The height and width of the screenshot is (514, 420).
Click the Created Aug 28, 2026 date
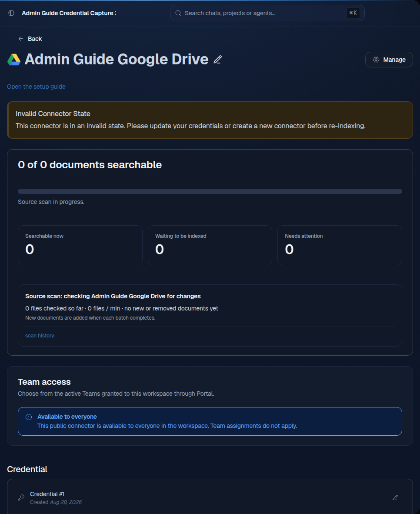(x=56, y=502)
